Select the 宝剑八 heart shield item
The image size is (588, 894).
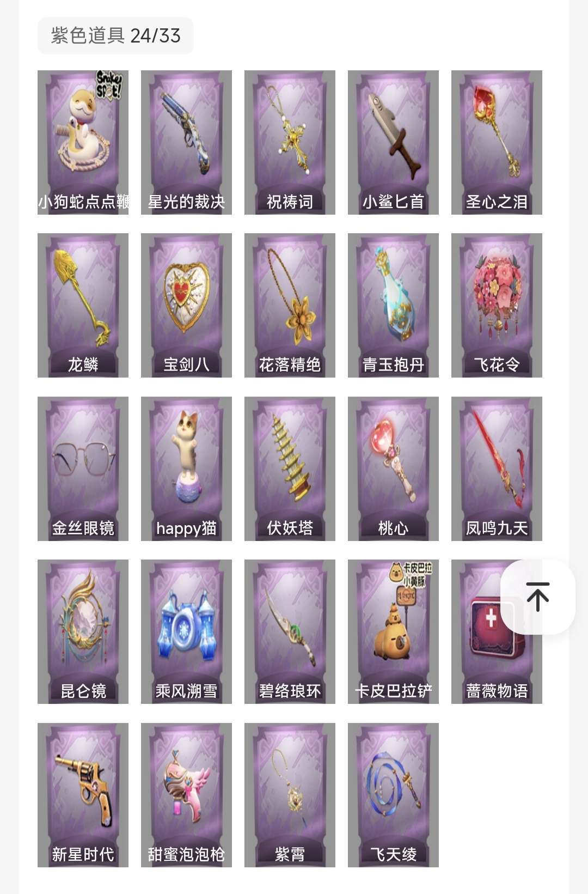point(186,305)
